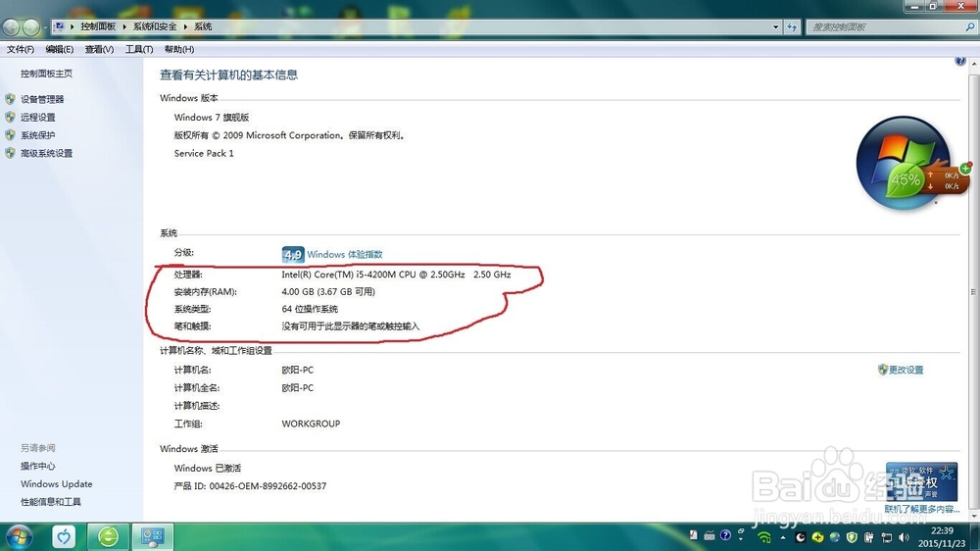
Task: Open the Windows Start orb
Action: (x=18, y=537)
